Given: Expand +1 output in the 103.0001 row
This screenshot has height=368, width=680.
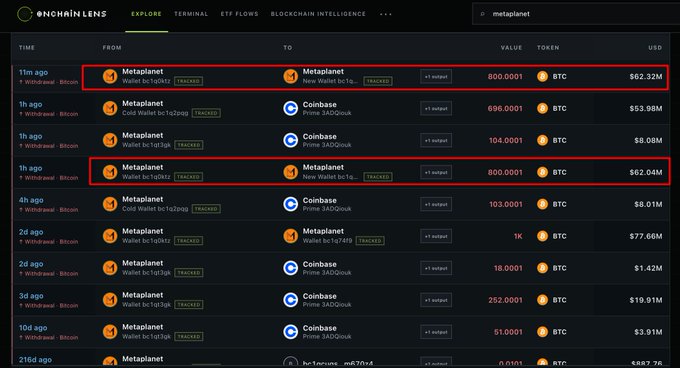Looking at the screenshot, I should pos(436,204).
